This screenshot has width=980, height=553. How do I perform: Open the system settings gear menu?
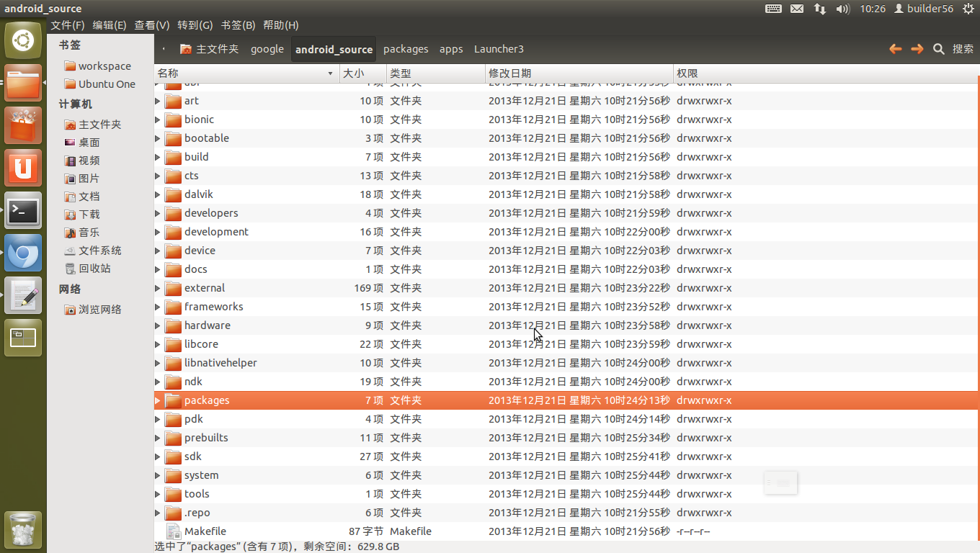(x=968, y=9)
